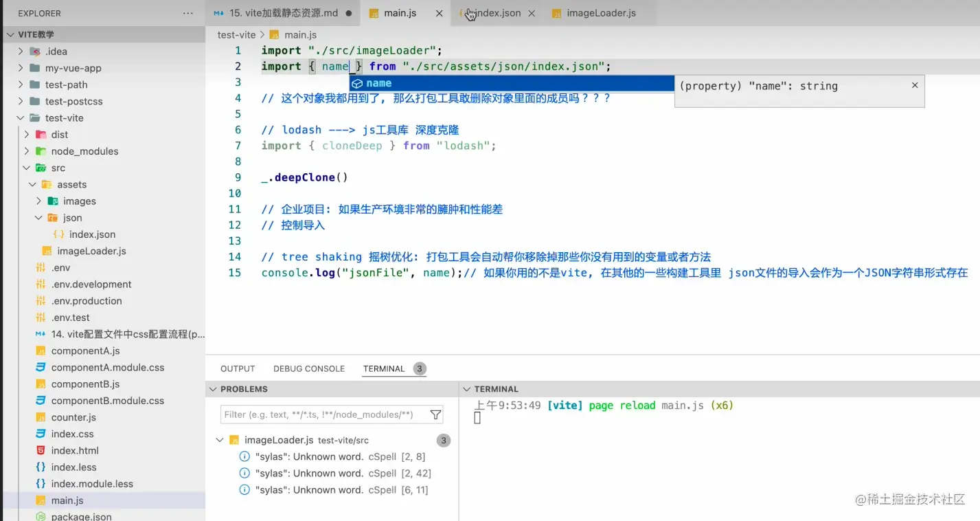Open componentB.js in the Explorer
The image size is (980, 521).
(86, 384)
